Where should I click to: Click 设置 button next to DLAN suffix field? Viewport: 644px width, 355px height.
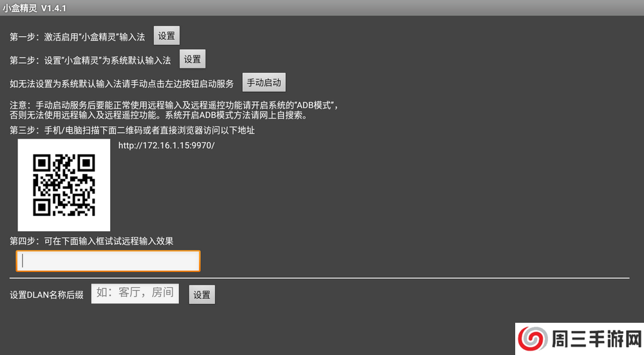202,294
